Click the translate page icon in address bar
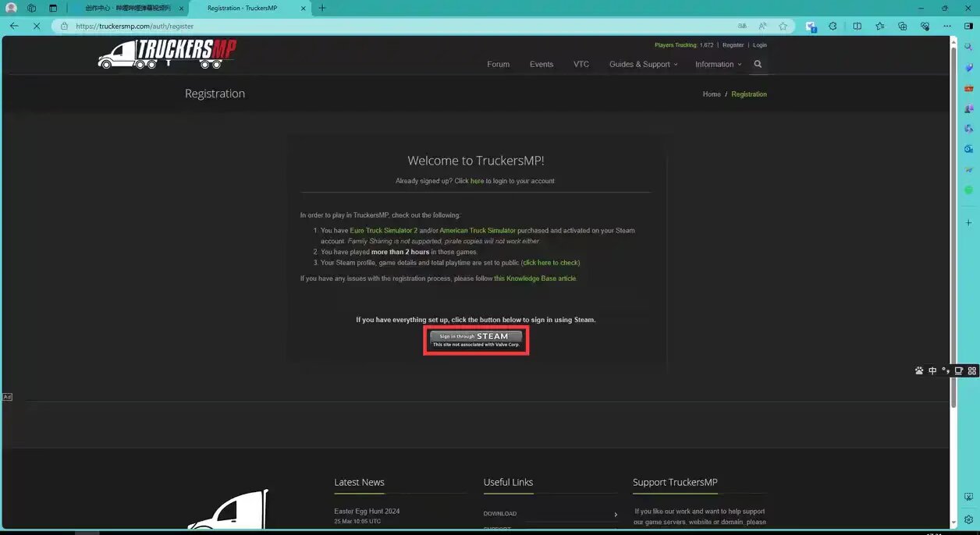Screen dimensions: 980x535 coord(740,26)
